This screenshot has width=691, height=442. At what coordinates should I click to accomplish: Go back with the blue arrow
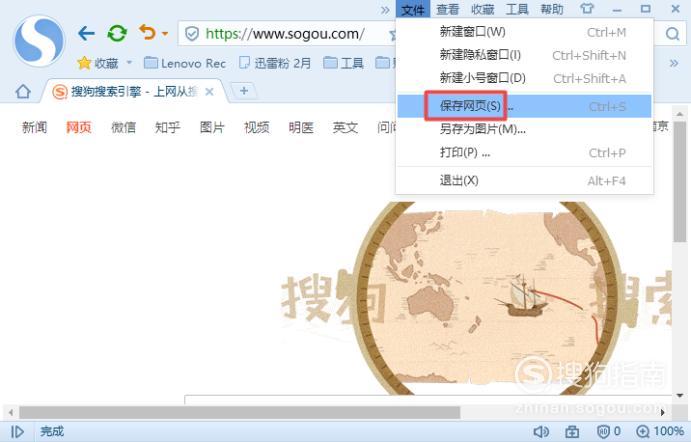[86, 33]
